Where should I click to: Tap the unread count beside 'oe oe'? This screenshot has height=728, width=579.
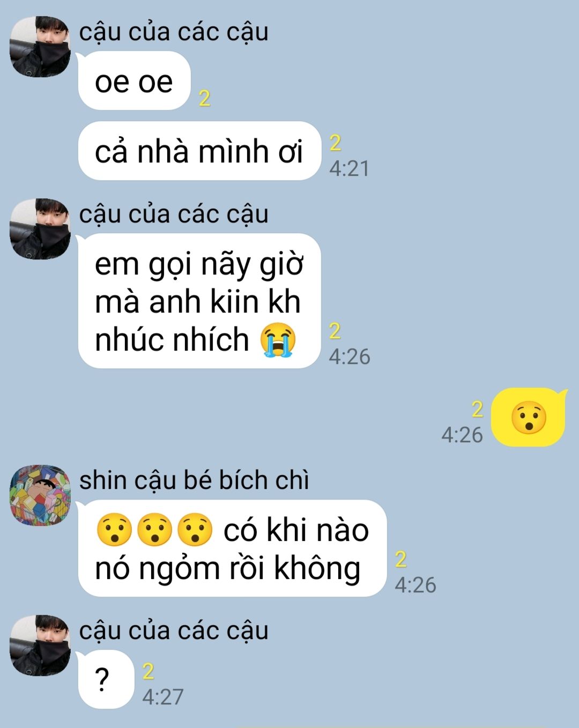point(204,99)
